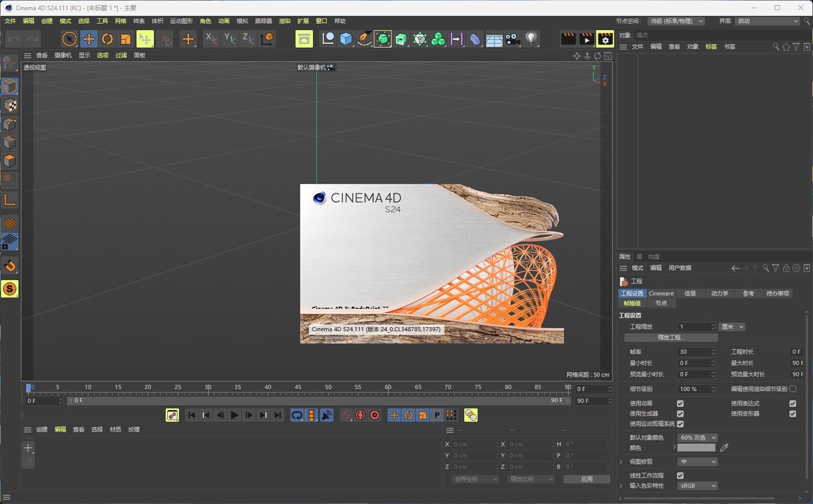Select the Rotate tool
813x504 pixels.
107,39
